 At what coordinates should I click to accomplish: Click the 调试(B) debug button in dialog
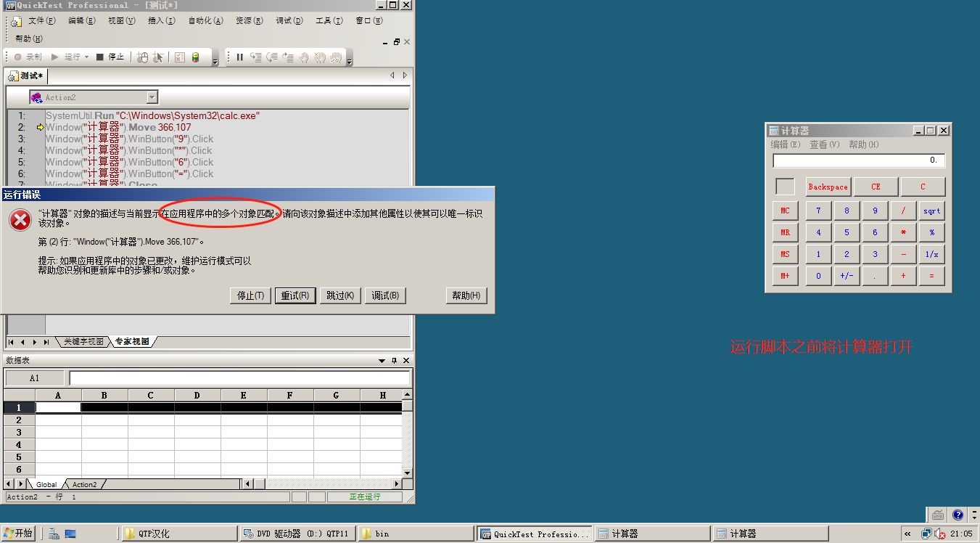pos(385,295)
